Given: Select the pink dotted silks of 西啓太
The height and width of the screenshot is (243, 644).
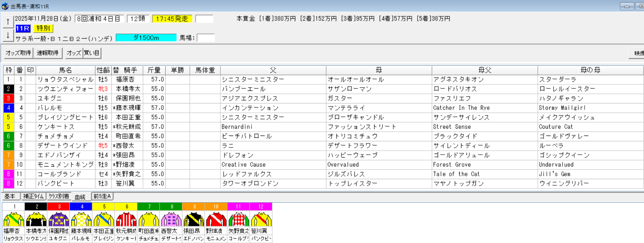Looking at the screenshot, I should [x=171, y=219].
